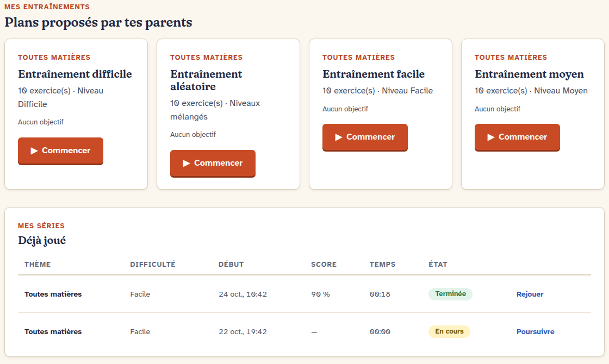The image size is (609, 364).
Task: Click the 00:00 time cell
Action: coord(380,332)
